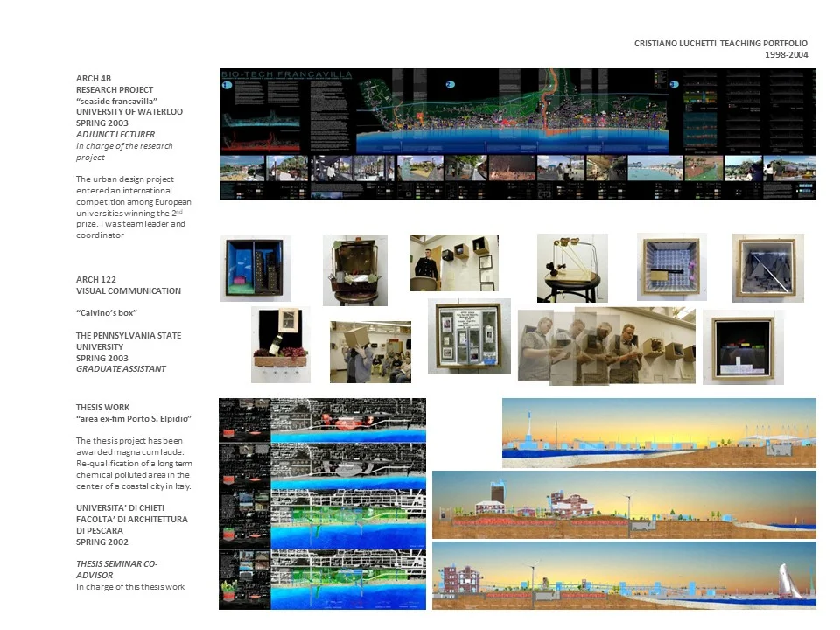
Task: Click the numbered circle 3 on poster
Action: (675, 84)
